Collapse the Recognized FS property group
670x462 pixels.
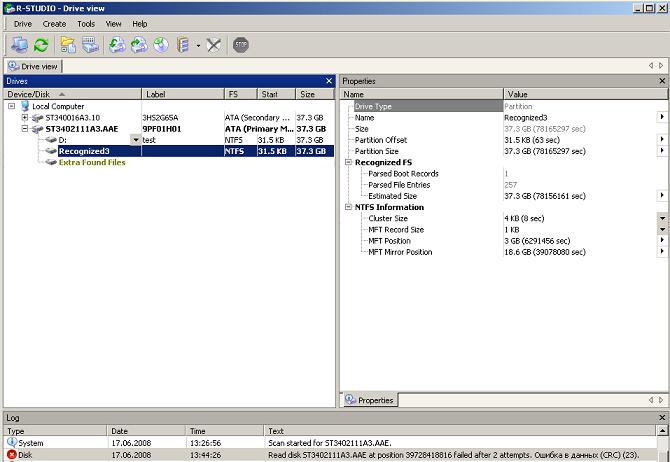point(348,162)
